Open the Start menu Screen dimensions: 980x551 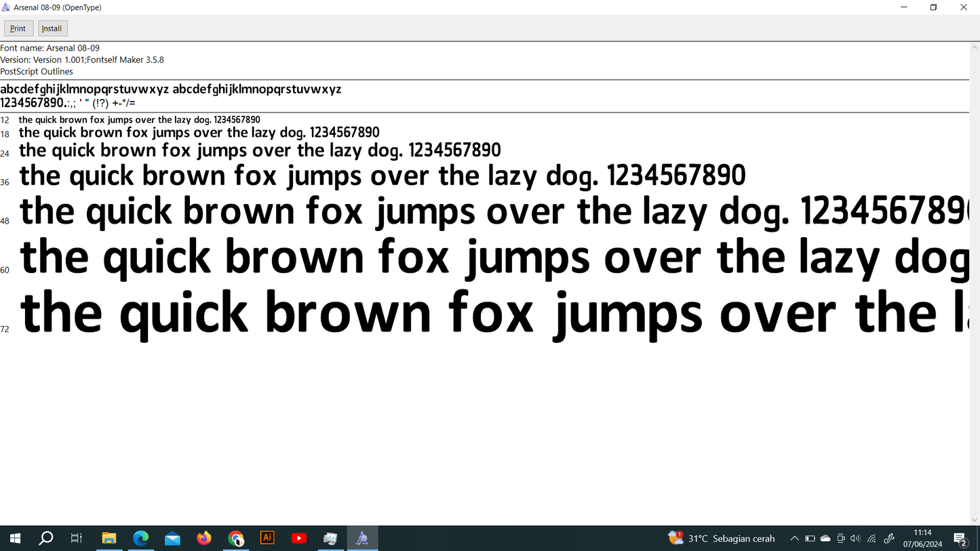pos(14,538)
